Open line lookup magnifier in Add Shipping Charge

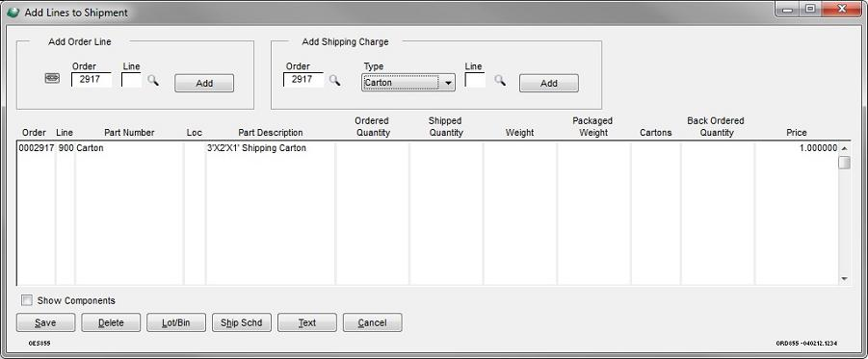click(500, 80)
